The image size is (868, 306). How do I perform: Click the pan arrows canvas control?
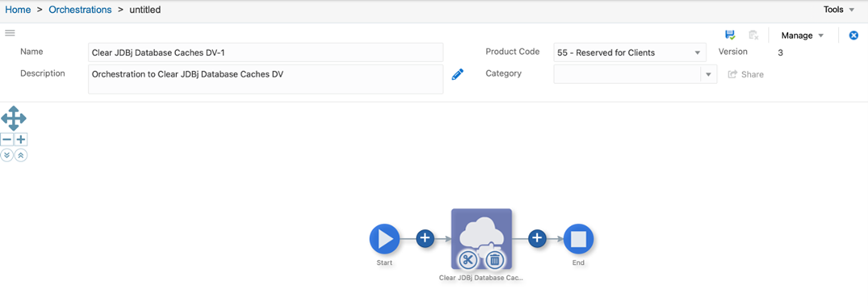[x=13, y=119]
